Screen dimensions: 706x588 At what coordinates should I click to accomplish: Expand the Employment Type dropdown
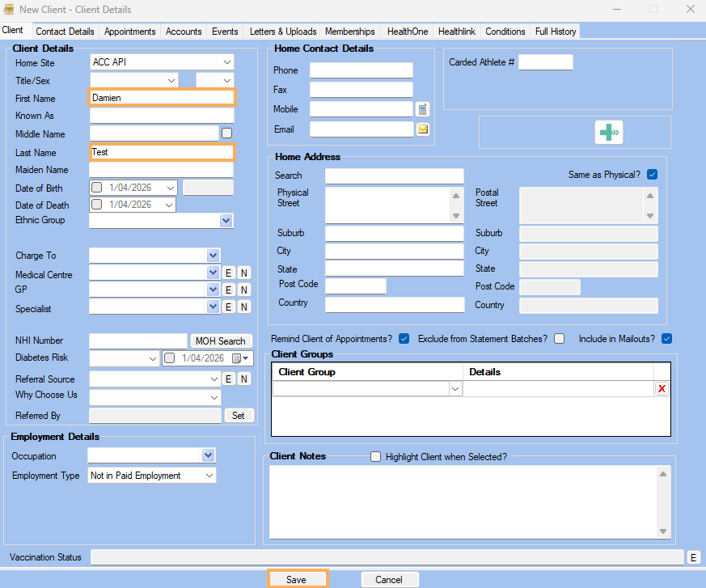(209, 476)
